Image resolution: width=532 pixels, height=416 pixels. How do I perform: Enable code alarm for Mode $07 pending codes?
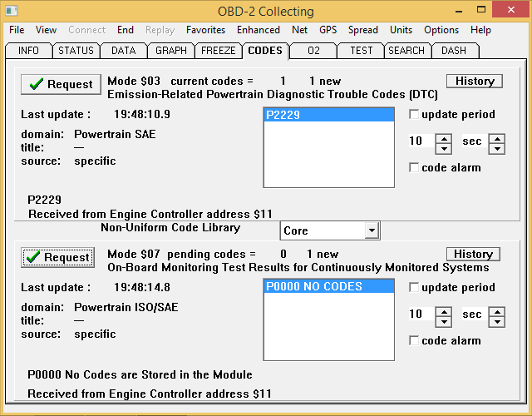point(415,341)
